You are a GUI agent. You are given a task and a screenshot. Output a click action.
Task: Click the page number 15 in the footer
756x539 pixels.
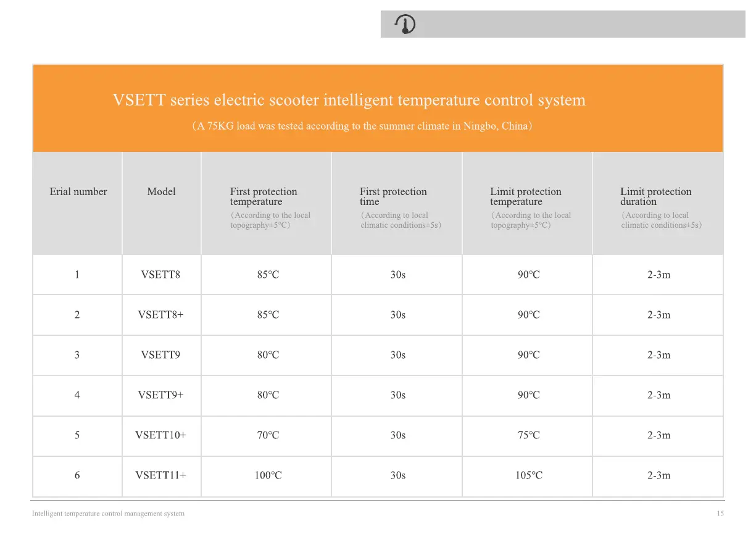point(720,514)
